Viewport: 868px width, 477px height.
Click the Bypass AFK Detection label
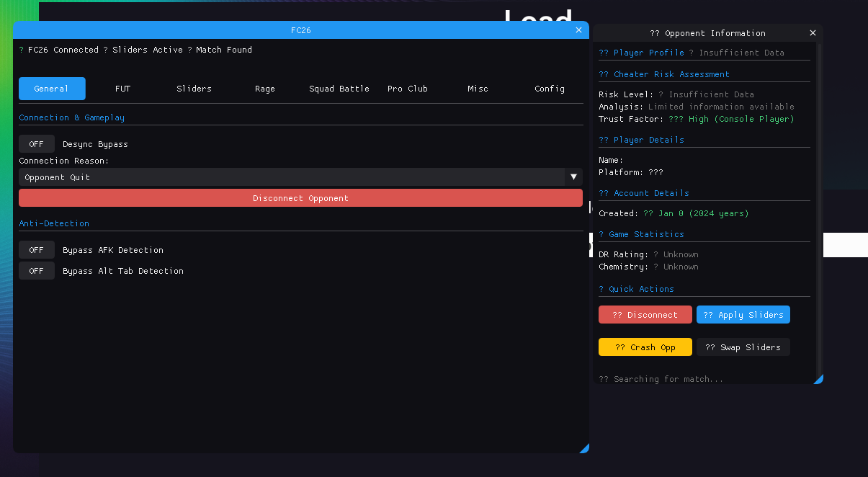(113, 250)
